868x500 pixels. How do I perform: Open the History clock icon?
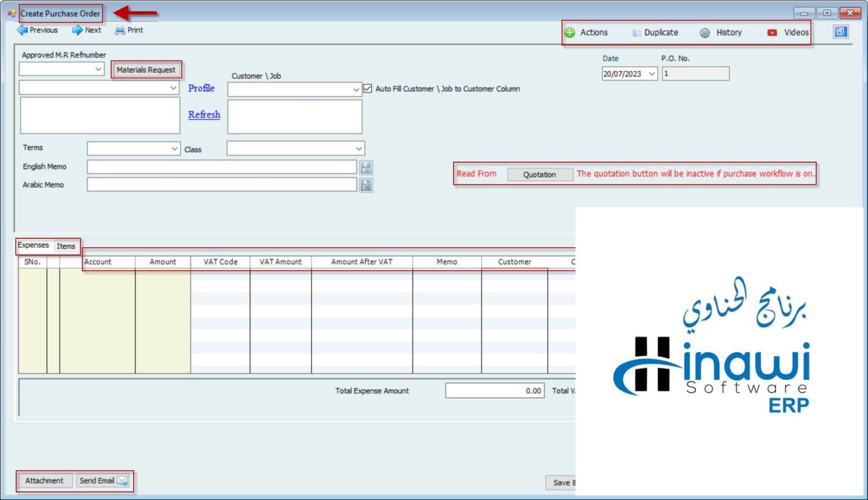(x=705, y=33)
